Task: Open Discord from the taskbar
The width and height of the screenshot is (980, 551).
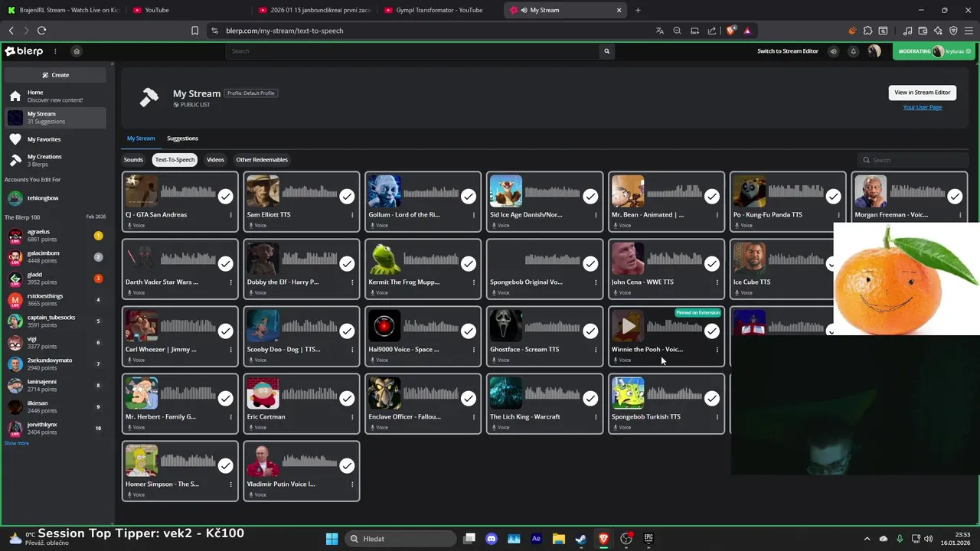Action: (492, 539)
